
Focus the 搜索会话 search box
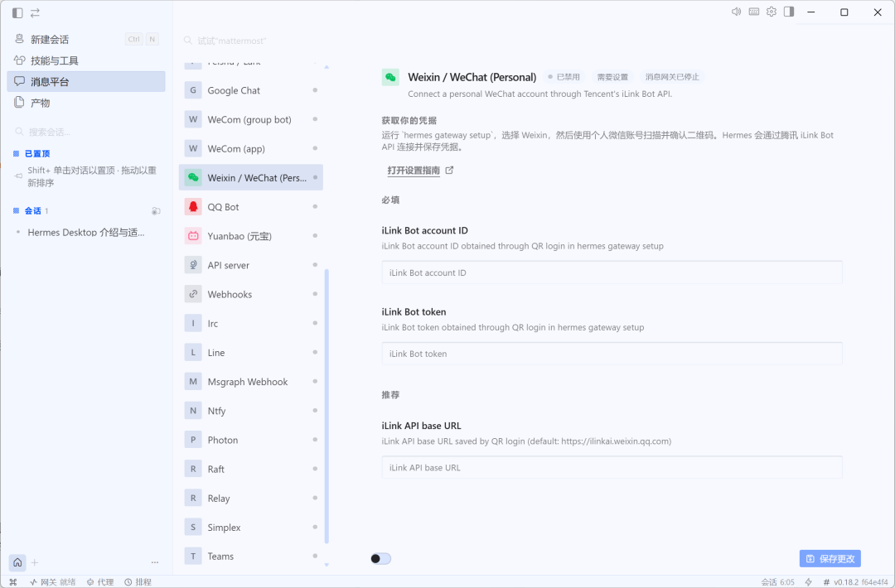(86, 132)
